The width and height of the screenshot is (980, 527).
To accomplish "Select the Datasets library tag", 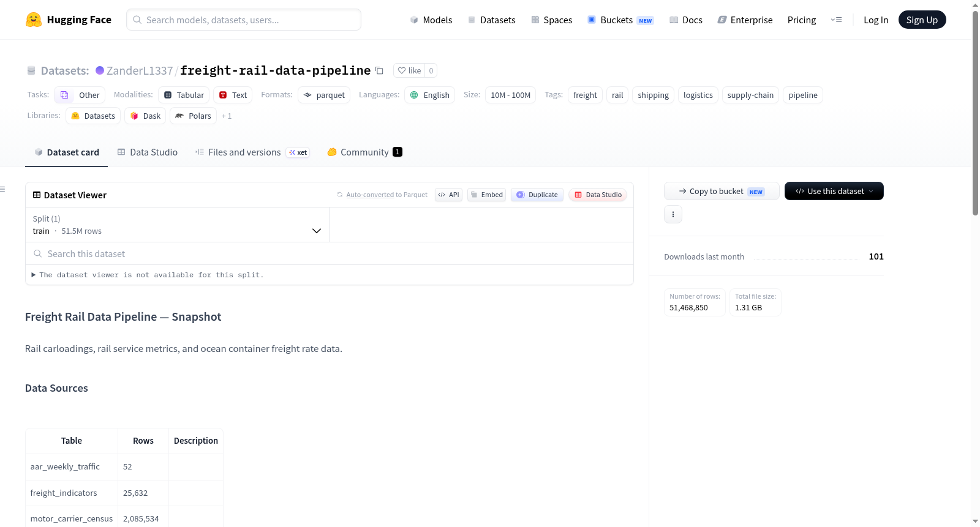I will pyautogui.click(x=93, y=116).
